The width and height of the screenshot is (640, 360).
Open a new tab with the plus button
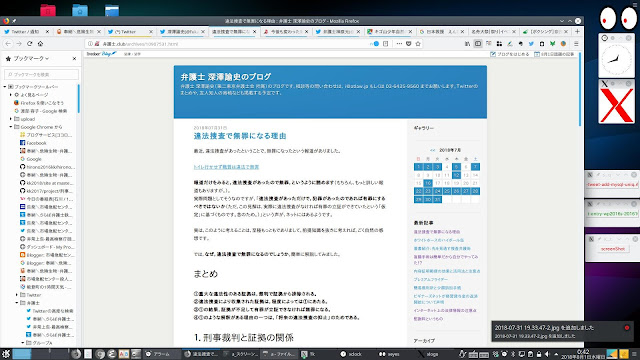click(x=577, y=31)
